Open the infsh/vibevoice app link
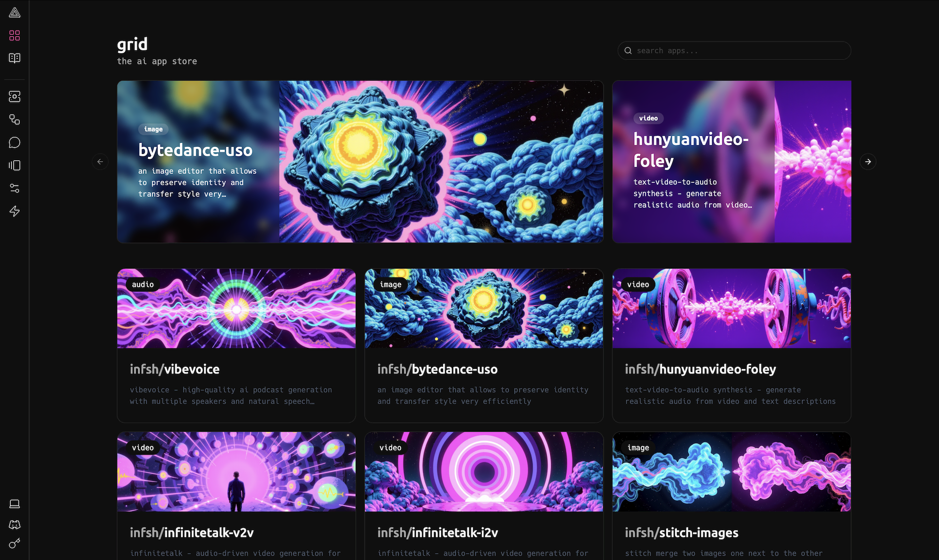The image size is (939, 560). [175, 369]
